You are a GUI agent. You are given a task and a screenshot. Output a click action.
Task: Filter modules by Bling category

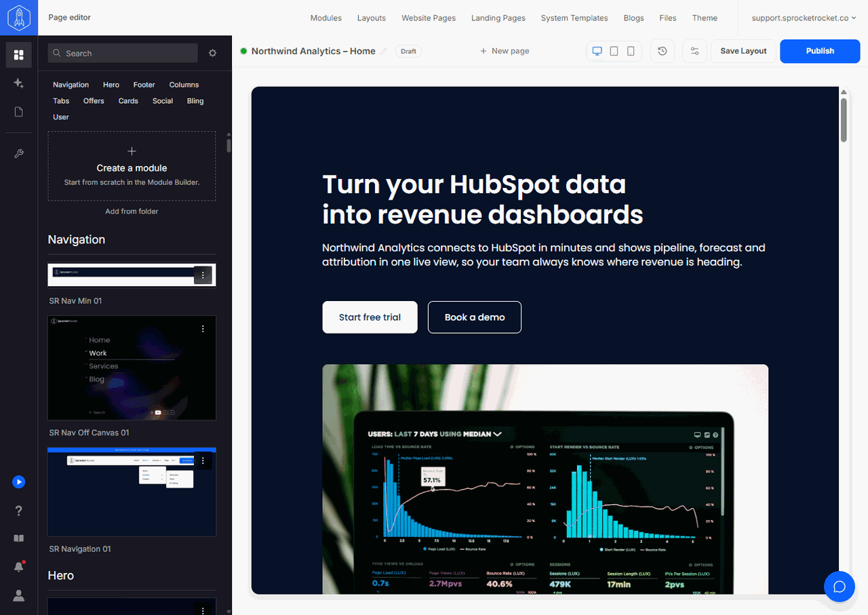pyautogui.click(x=195, y=101)
